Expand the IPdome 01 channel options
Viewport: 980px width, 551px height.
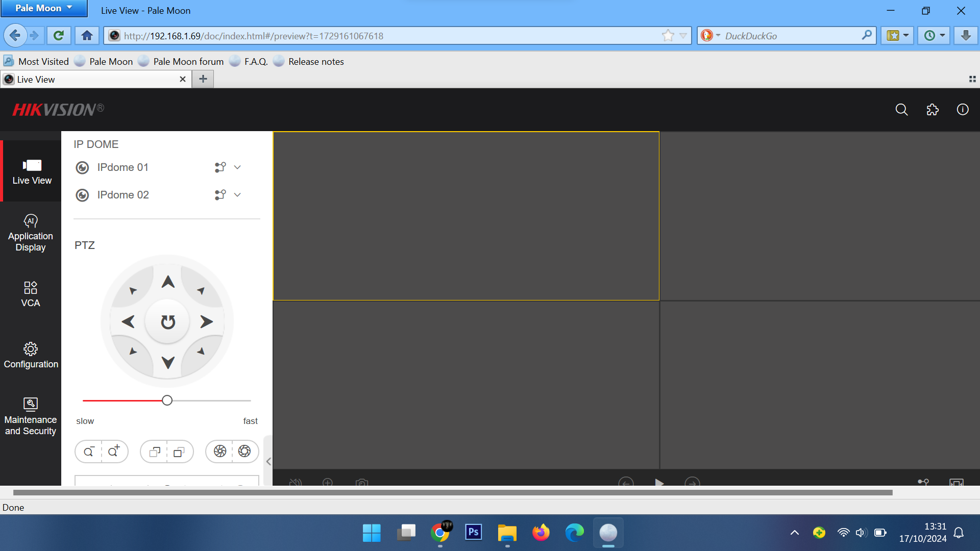pos(237,167)
